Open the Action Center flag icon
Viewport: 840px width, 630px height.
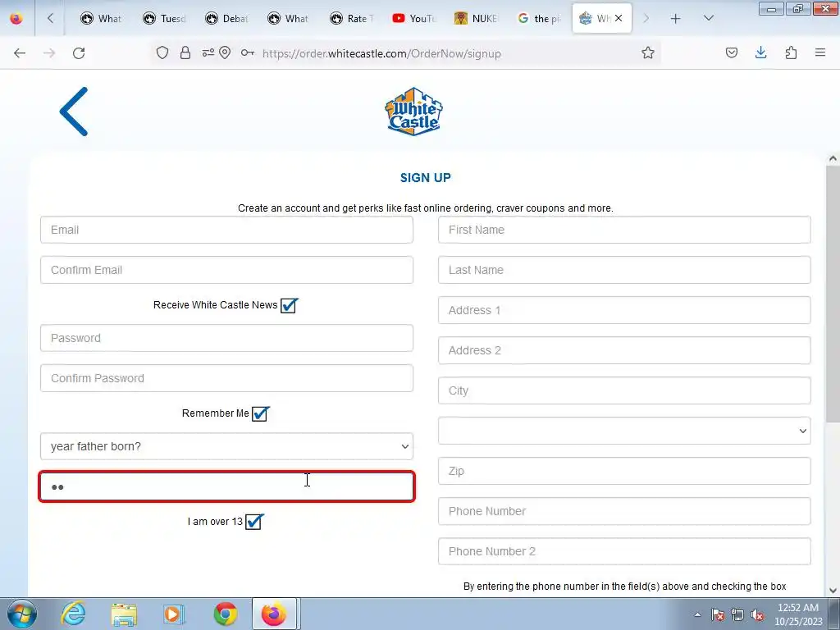[718, 615]
